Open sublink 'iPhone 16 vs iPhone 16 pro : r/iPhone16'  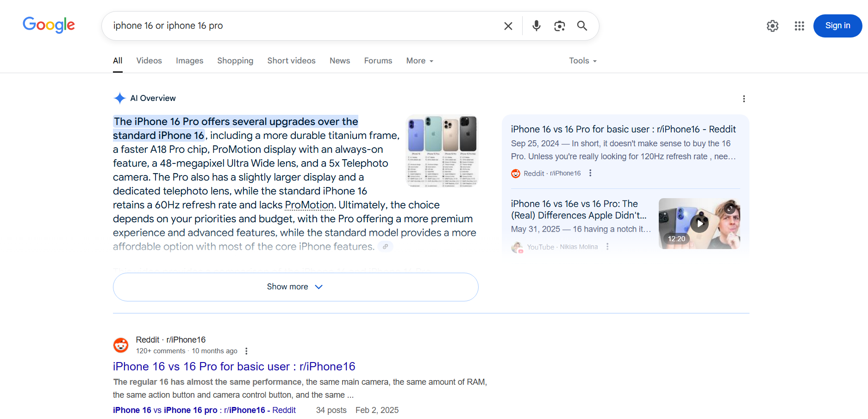(x=204, y=410)
